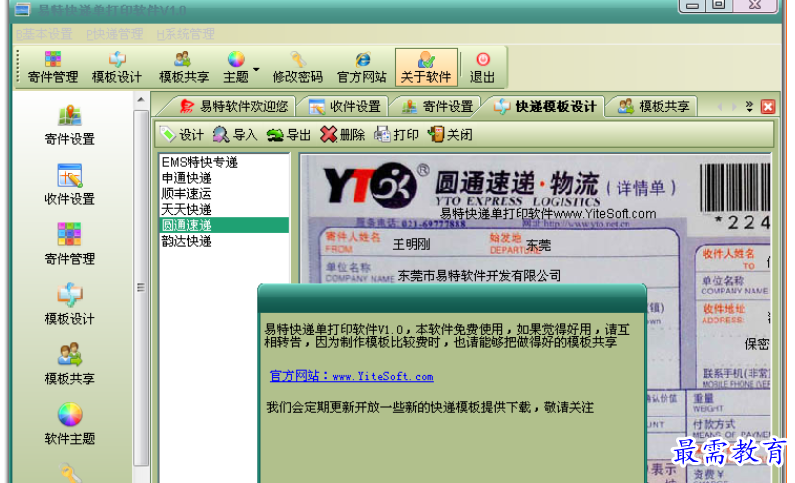
Task: Click the 导出 template button
Action: [x=289, y=135]
